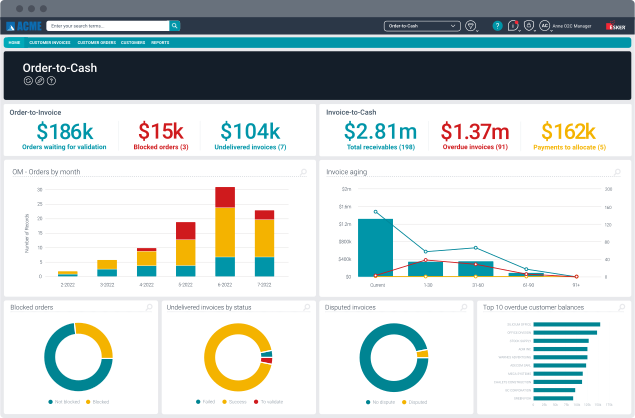The image size is (635, 418).
Task: Switch to the Reports tab
Action: [159, 43]
